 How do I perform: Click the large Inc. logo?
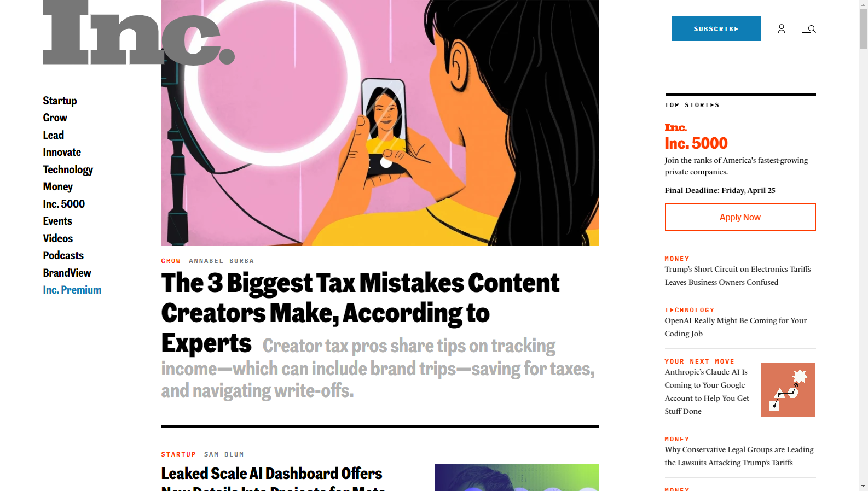click(139, 33)
